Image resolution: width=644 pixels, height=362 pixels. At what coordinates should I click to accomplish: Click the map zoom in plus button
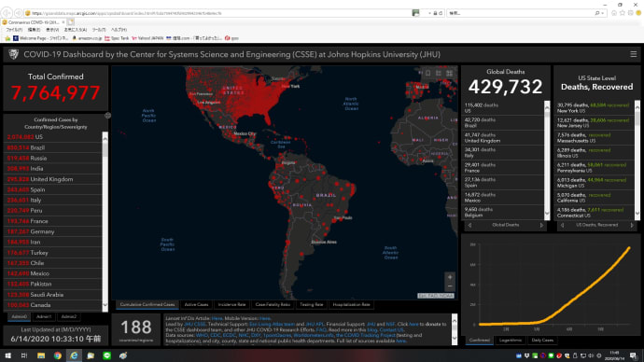(450, 277)
